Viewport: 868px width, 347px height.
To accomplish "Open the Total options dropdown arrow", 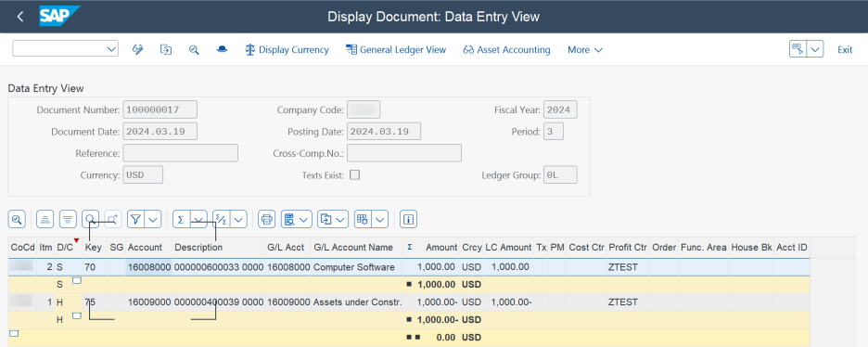I will click(x=198, y=219).
